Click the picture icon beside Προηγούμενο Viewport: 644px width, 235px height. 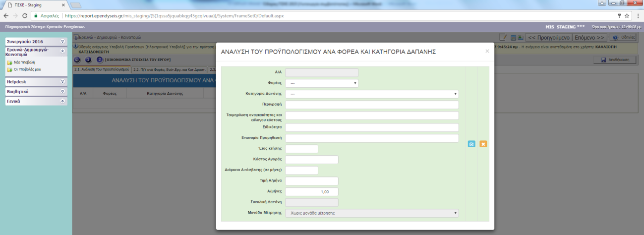tap(520, 37)
